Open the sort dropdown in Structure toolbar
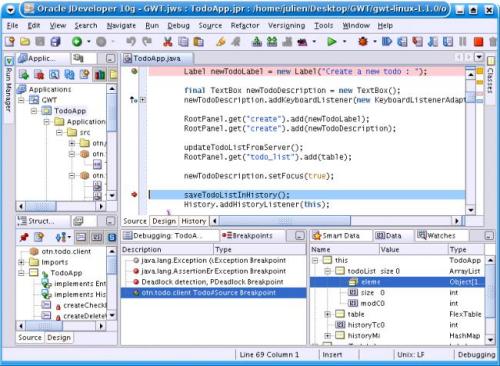 pyautogui.click(x=69, y=237)
